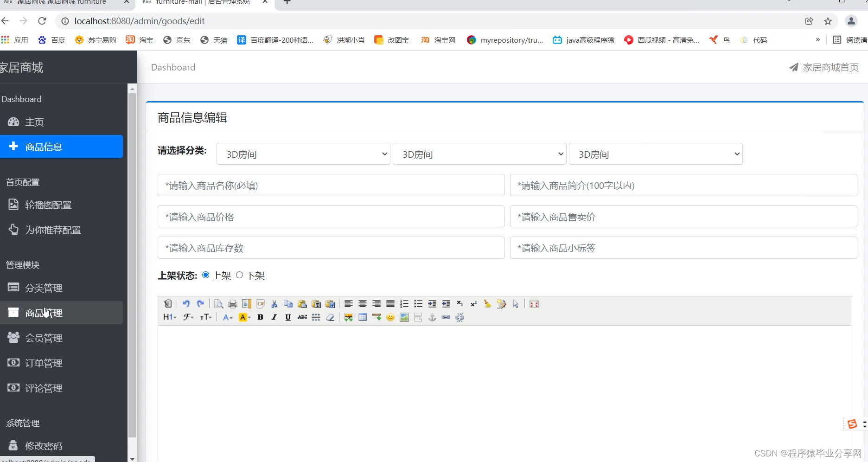Image resolution: width=868 pixels, height=462 pixels.
Task: Open 订单管理 in the sidebar
Action: pos(61,363)
